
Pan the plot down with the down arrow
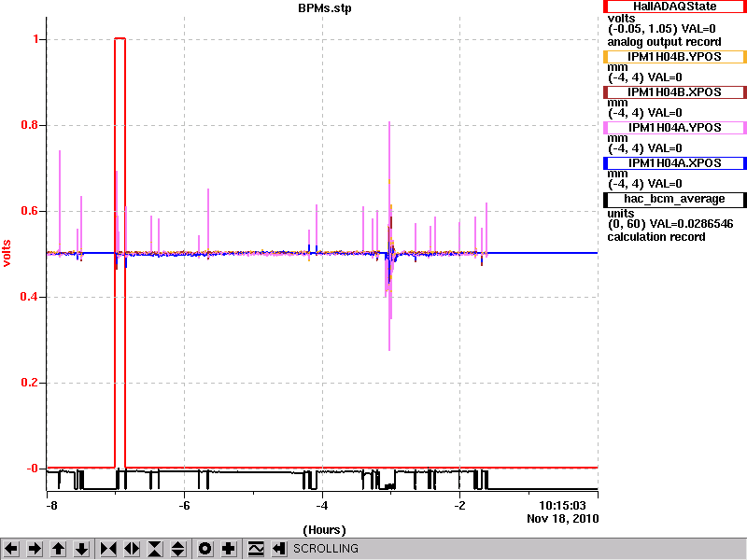(82, 549)
